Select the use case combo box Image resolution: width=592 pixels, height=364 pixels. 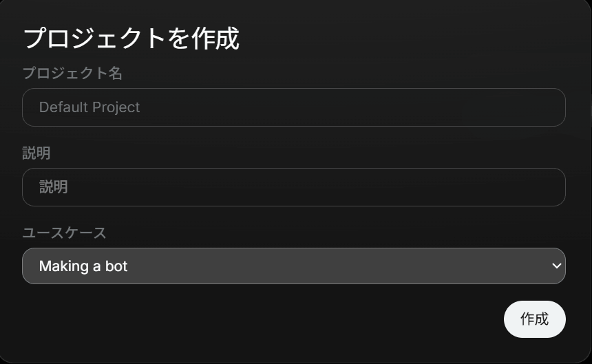[293, 266]
